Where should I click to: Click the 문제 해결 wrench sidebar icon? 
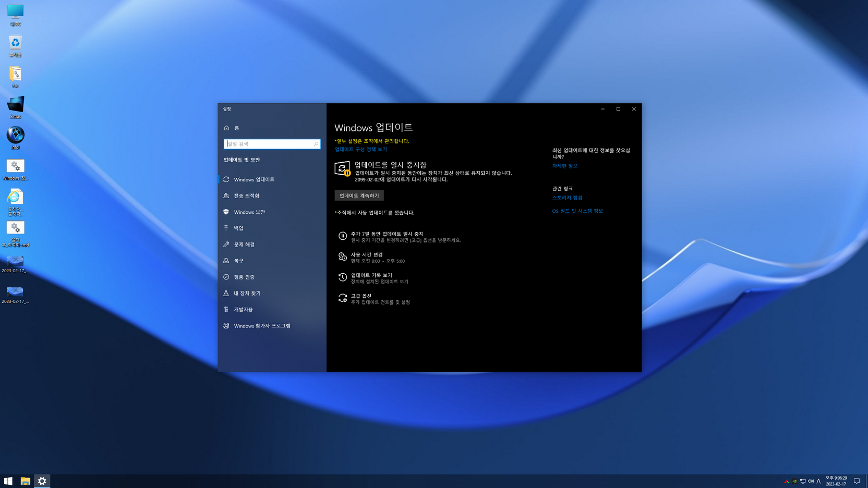(x=226, y=245)
